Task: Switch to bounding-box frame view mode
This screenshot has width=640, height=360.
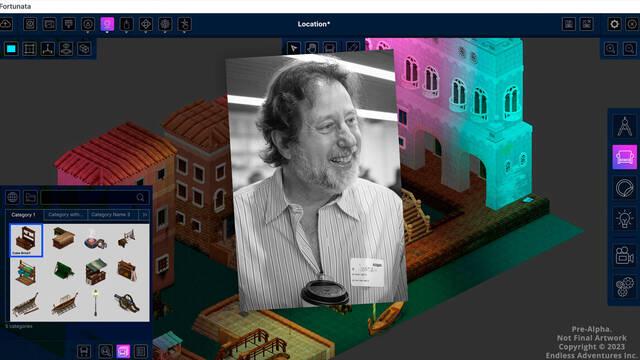Action: click(29, 49)
